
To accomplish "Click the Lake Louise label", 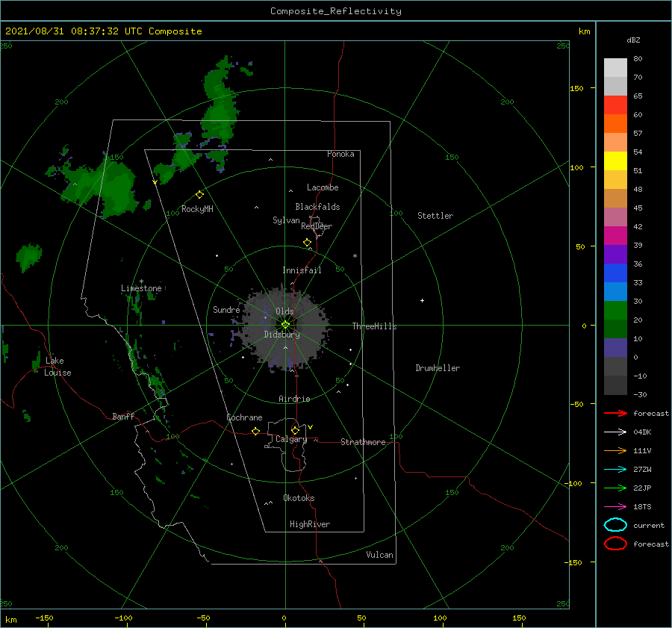I will click(x=57, y=367).
